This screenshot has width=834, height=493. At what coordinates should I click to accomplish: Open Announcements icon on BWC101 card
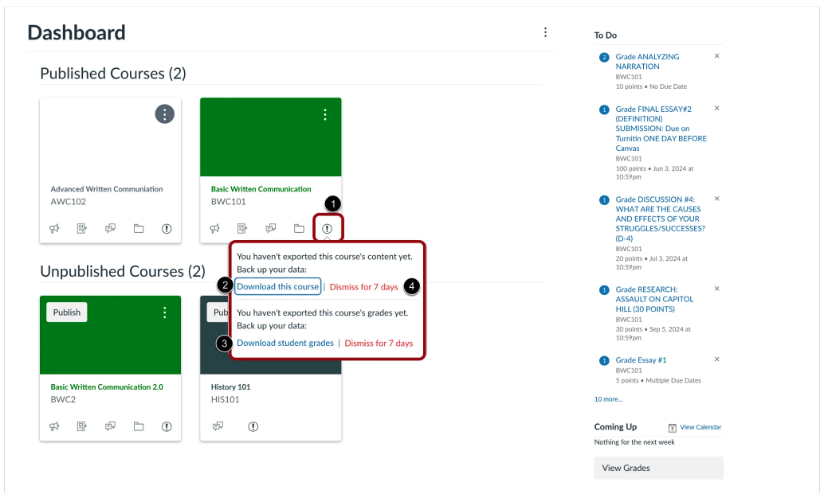(x=215, y=229)
